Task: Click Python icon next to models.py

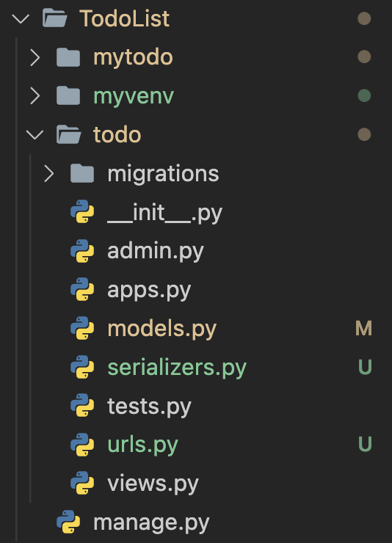Action: tap(82, 328)
